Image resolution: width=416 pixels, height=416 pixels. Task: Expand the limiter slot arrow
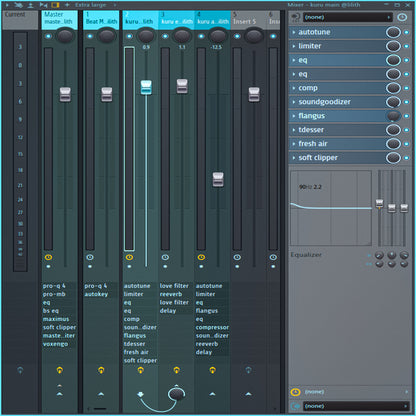click(x=294, y=46)
